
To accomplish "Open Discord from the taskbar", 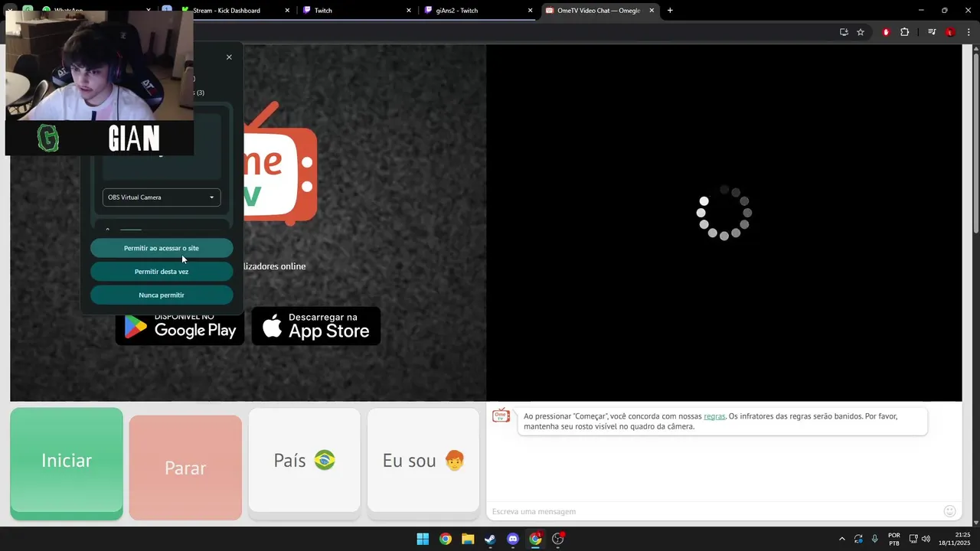I will 513,539.
